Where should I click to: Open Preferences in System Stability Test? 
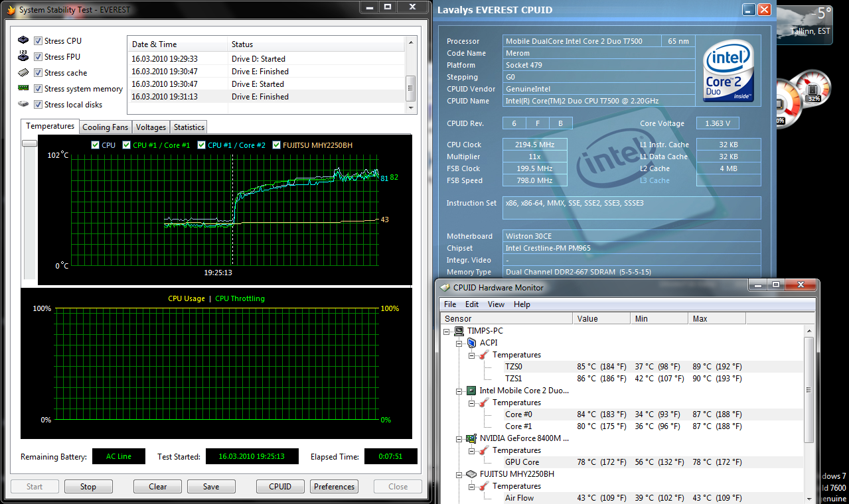[334, 487]
